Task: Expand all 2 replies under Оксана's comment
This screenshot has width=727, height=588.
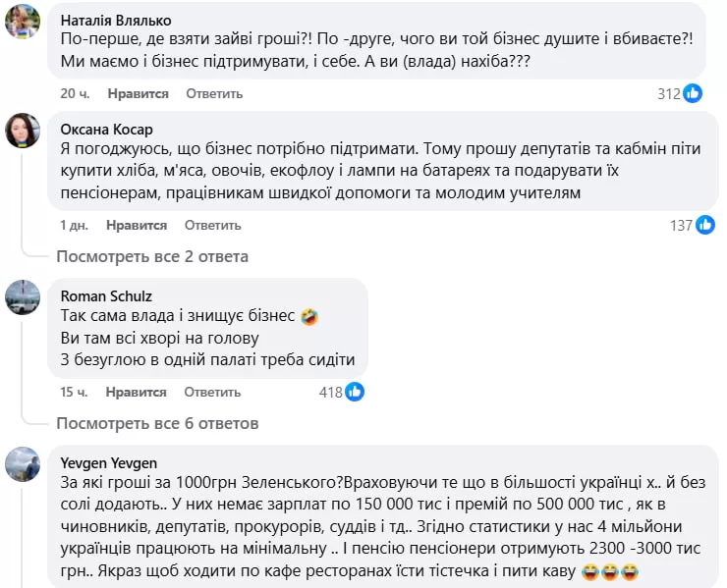Action: tap(152, 257)
